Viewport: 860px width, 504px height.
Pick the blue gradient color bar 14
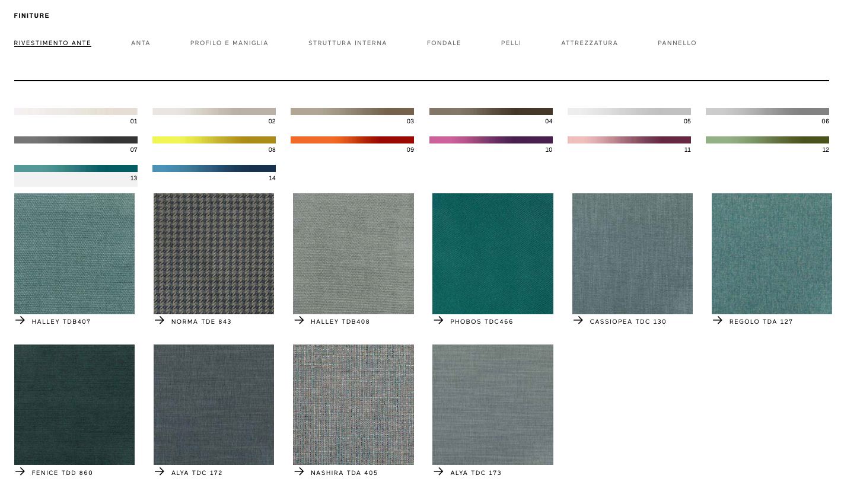[x=214, y=169]
